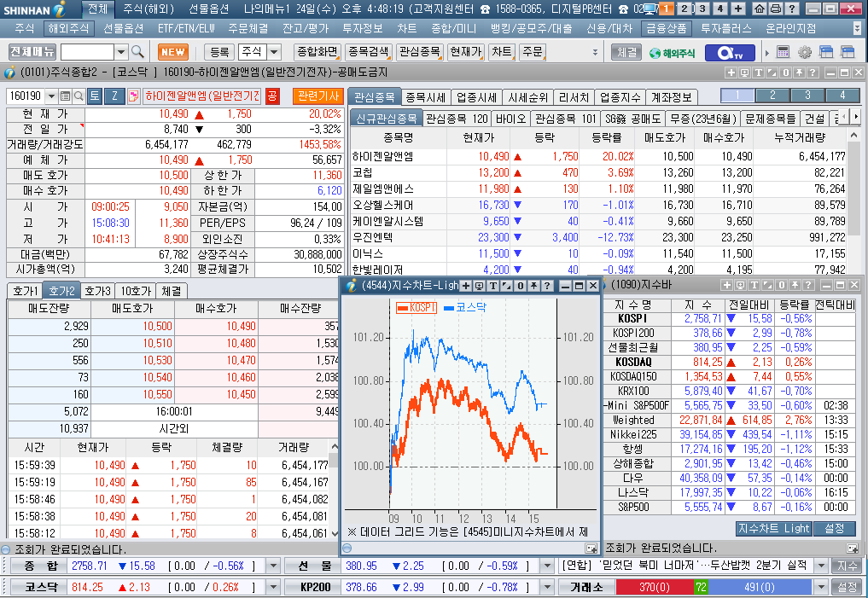Click the cascade windows icon in top toolbar

[826, 52]
